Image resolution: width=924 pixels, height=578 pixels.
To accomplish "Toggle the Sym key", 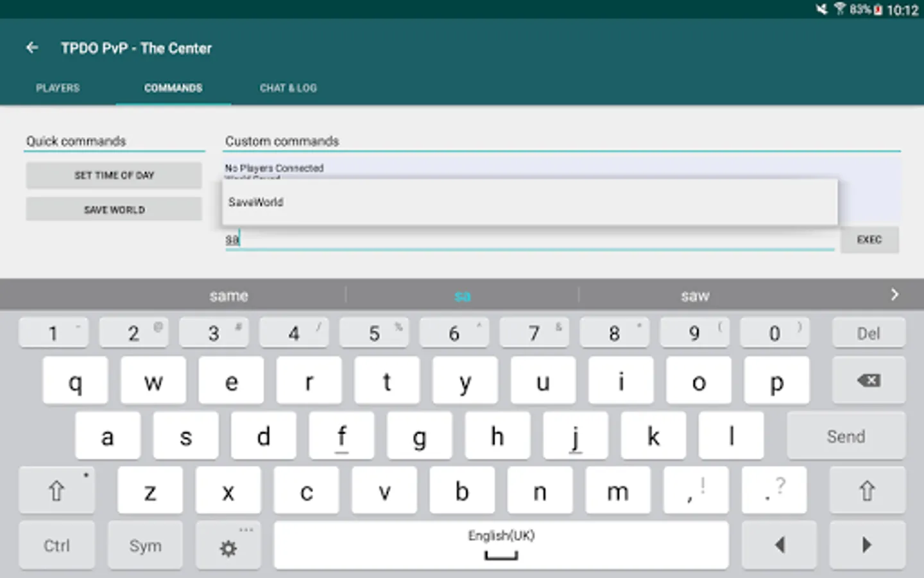I will [145, 545].
